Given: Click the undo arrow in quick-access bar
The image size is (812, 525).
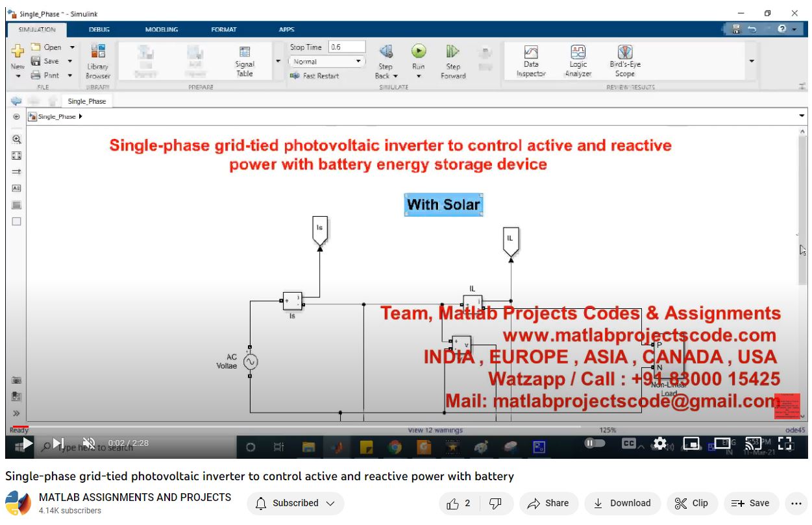Looking at the screenshot, I should (752, 29).
